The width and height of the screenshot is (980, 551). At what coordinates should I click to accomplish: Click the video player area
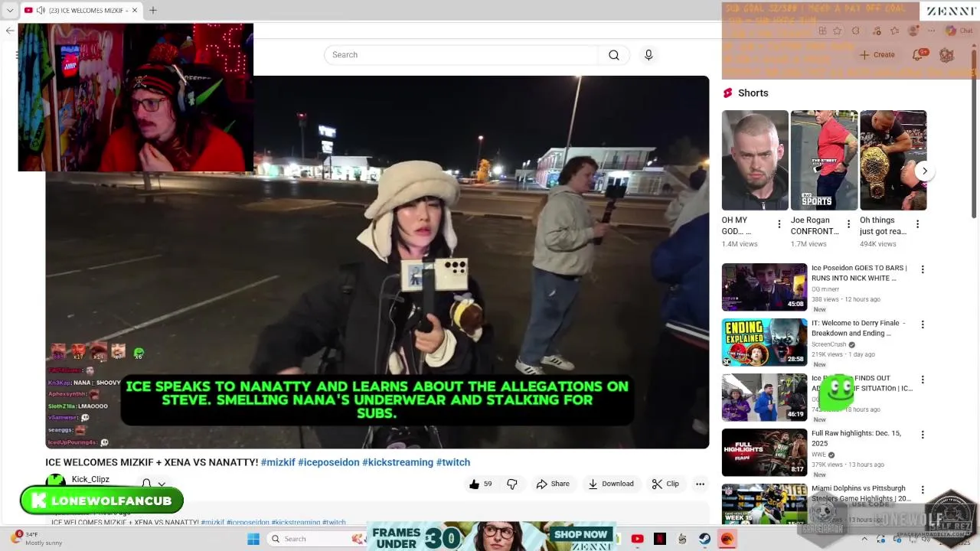(x=377, y=262)
